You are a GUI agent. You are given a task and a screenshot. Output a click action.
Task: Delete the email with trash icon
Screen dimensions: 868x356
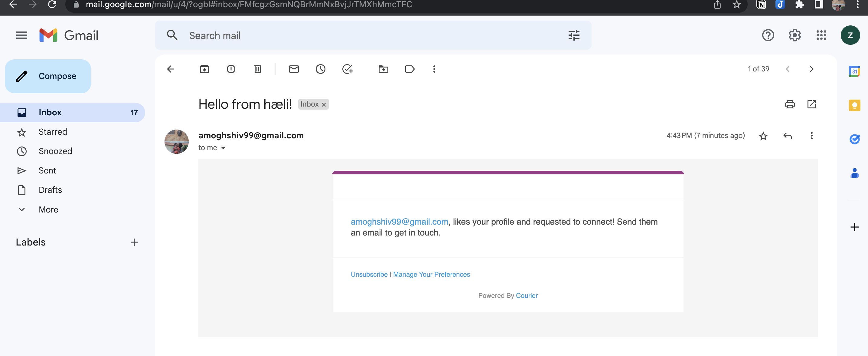(257, 69)
